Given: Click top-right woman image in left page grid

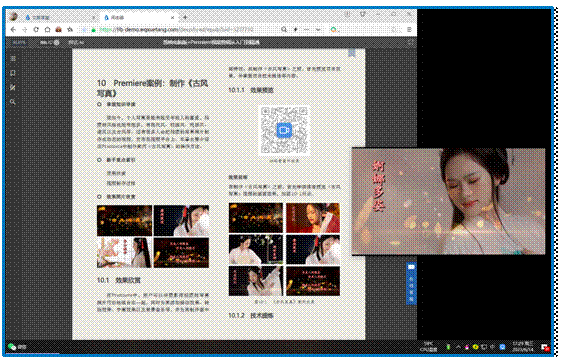Looking at the screenshot, I should [x=181, y=221].
